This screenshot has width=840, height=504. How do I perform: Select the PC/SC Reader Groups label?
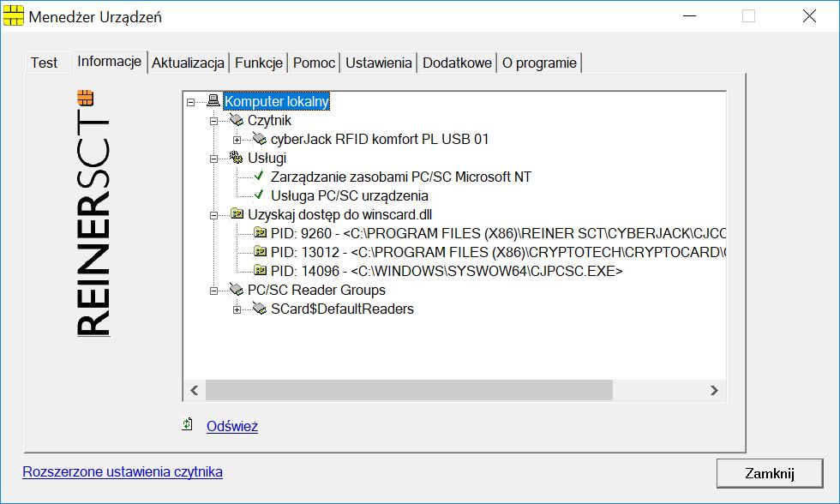pyautogui.click(x=316, y=291)
